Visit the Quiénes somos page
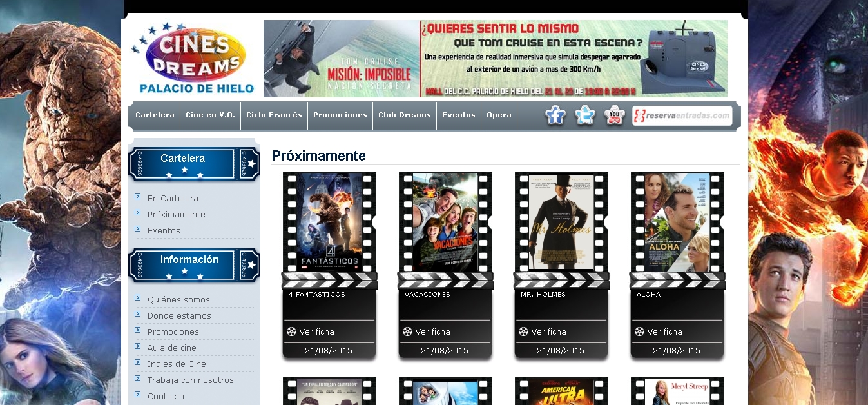This screenshot has width=868, height=405. 178,299
